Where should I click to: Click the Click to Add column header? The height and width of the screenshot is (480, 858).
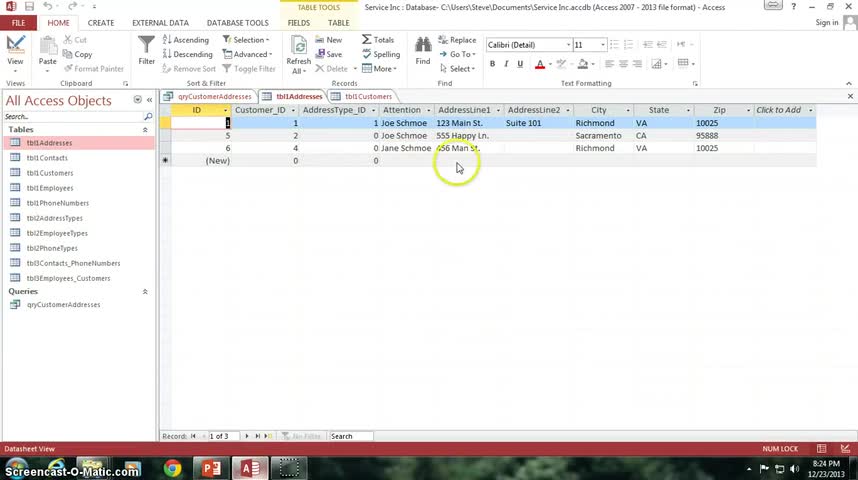point(784,110)
